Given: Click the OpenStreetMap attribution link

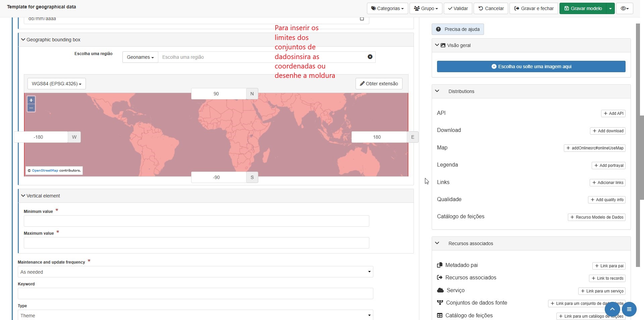Looking at the screenshot, I should click(x=45, y=171).
